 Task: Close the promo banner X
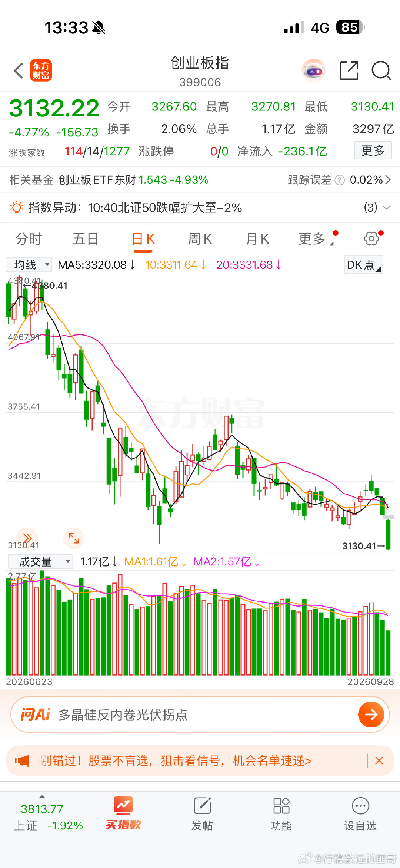[379, 761]
